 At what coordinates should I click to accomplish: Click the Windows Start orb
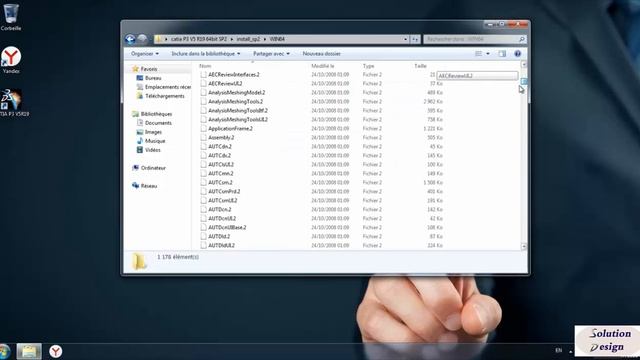click(4, 351)
